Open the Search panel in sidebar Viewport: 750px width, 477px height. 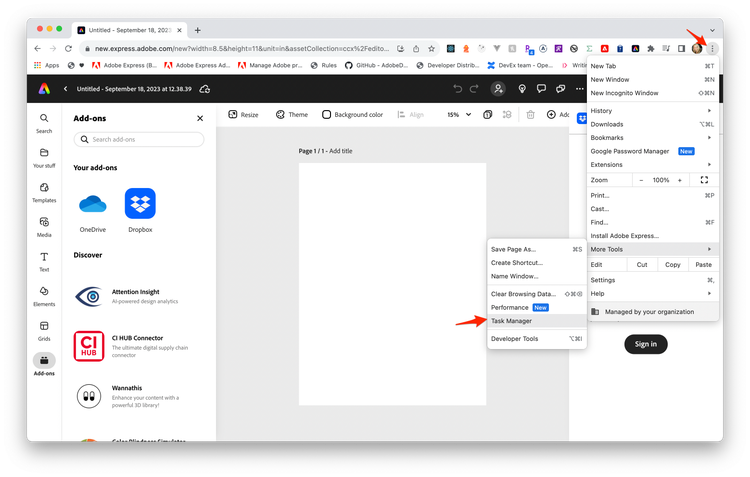tap(44, 122)
